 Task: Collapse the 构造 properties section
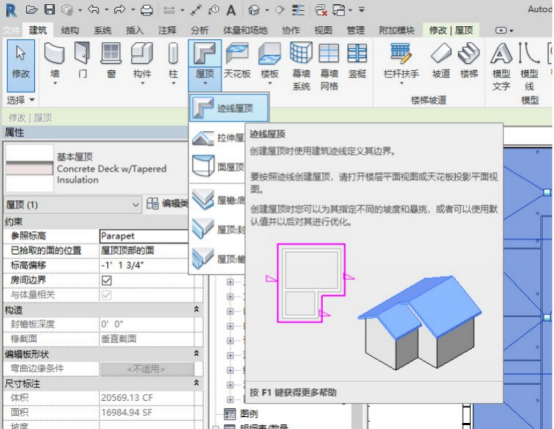click(196, 309)
